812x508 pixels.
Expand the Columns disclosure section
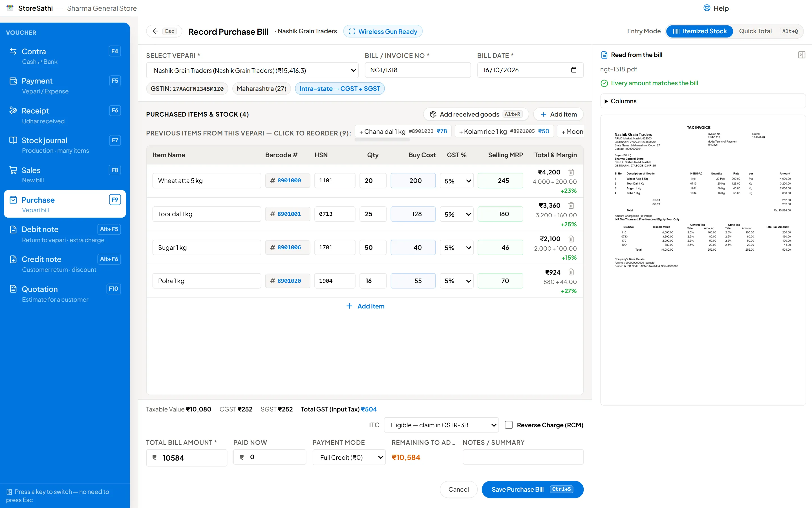click(703, 101)
